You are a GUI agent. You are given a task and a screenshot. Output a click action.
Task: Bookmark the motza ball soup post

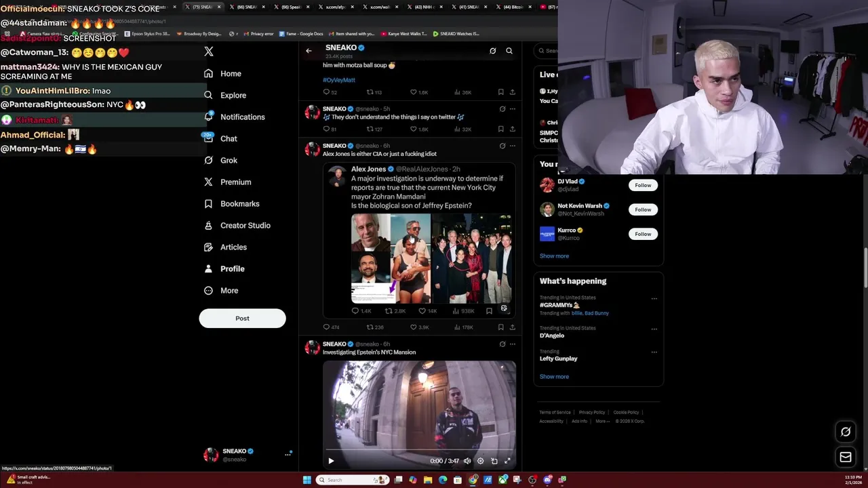coord(500,92)
